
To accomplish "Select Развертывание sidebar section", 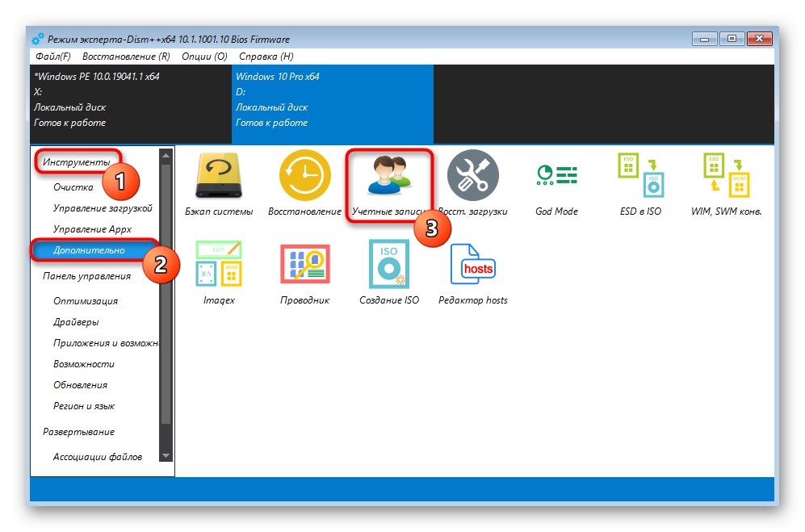I will click(78, 433).
